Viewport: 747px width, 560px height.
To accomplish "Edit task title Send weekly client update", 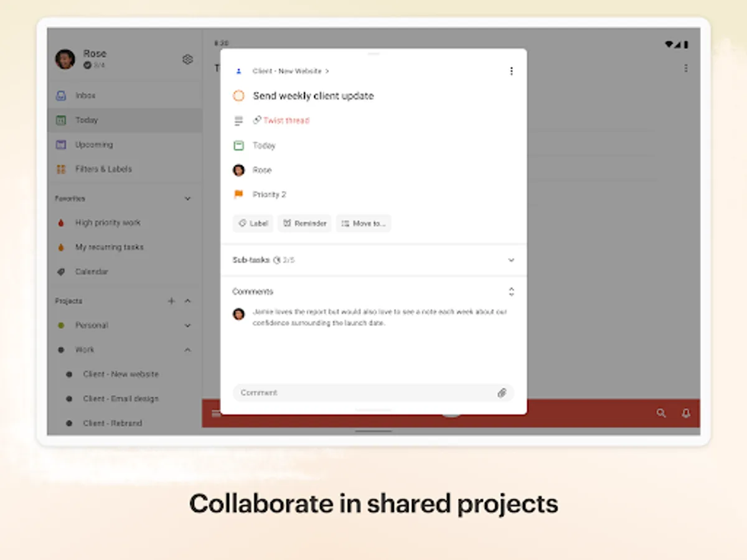I will pyautogui.click(x=313, y=96).
